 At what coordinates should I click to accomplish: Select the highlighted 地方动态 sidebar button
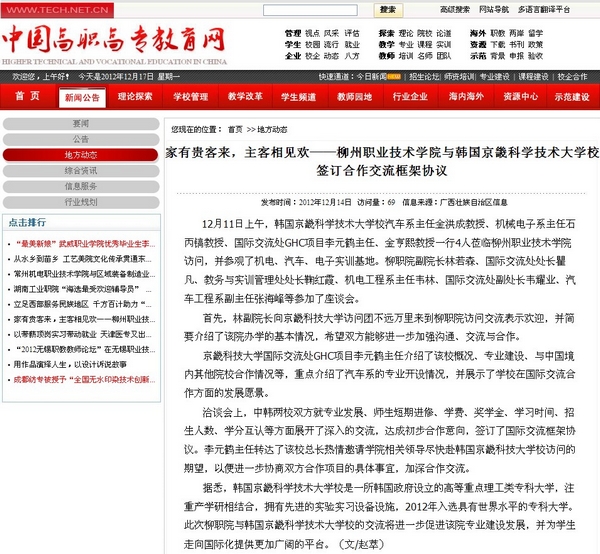(80, 155)
